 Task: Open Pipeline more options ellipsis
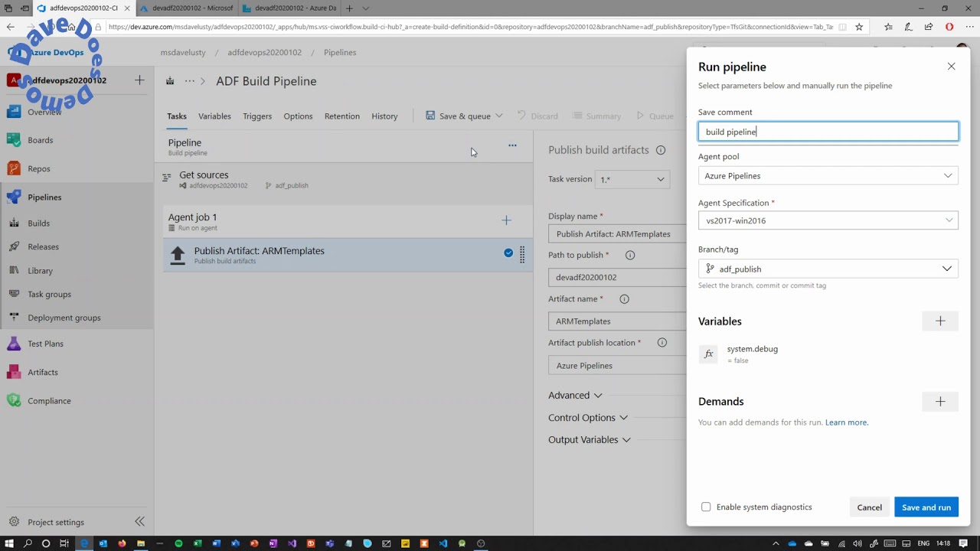(x=512, y=145)
